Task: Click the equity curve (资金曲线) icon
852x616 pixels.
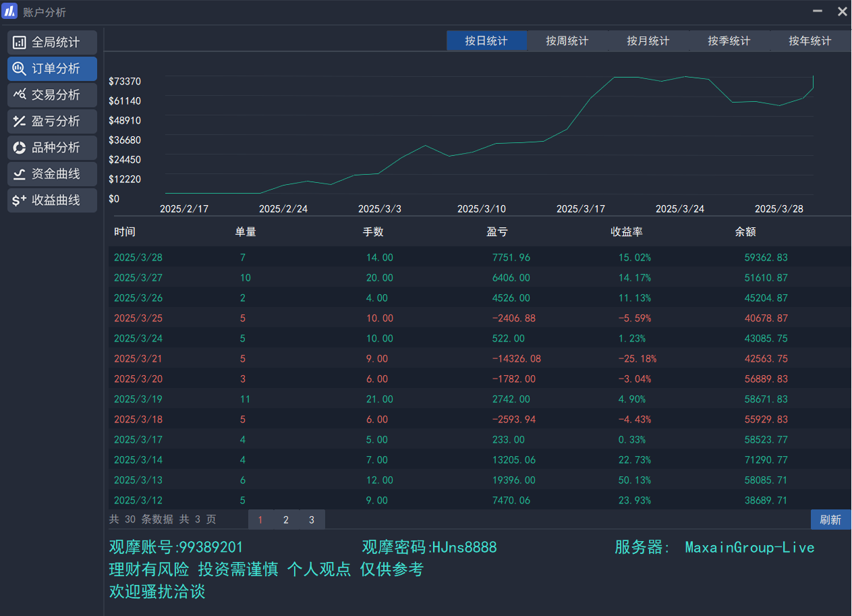Action: [20, 174]
